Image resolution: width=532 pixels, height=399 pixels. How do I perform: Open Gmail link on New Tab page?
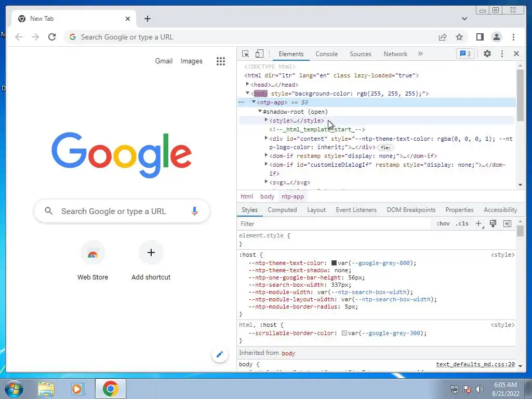tap(164, 61)
